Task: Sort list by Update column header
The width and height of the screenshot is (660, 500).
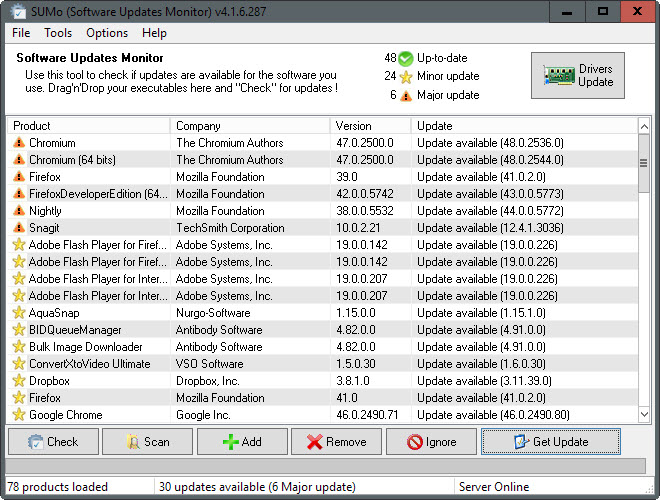Action: coord(524,126)
